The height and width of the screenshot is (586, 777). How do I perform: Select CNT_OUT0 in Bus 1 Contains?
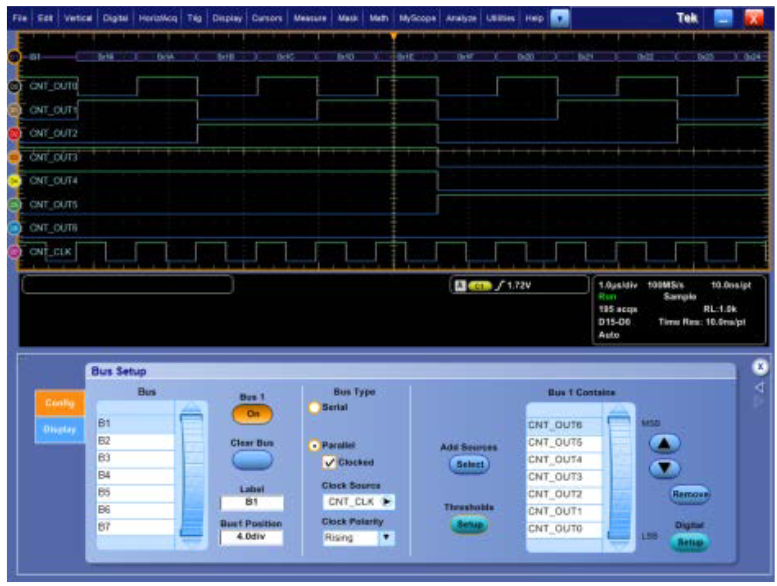(563, 529)
